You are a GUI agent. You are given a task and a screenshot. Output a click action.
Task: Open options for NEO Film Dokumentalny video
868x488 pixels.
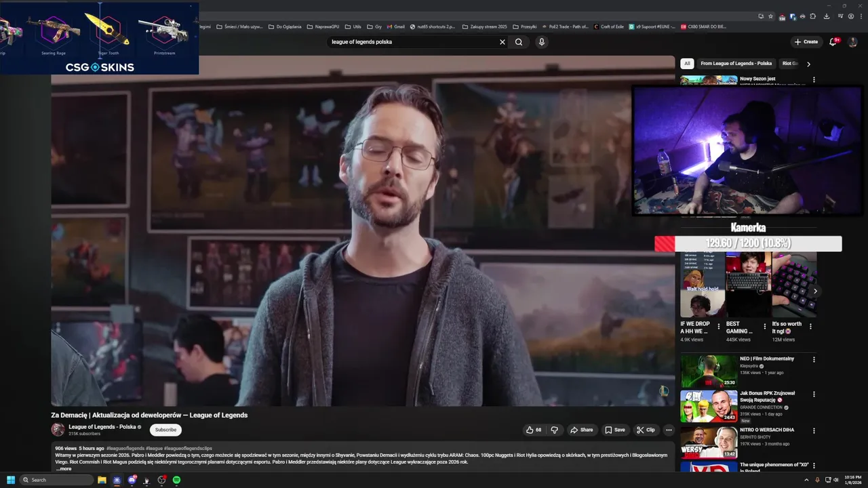pos(814,359)
